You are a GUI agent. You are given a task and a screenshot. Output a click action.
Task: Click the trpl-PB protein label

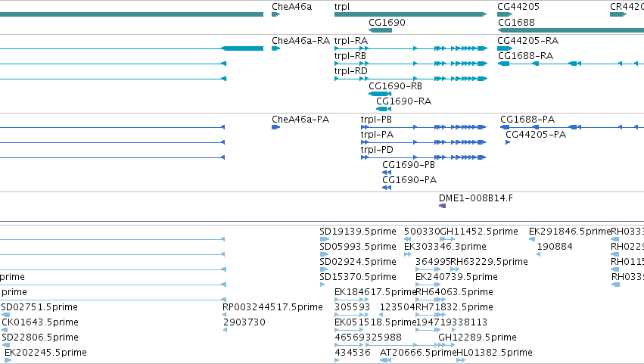pyautogui.click(x=376, y=120)
